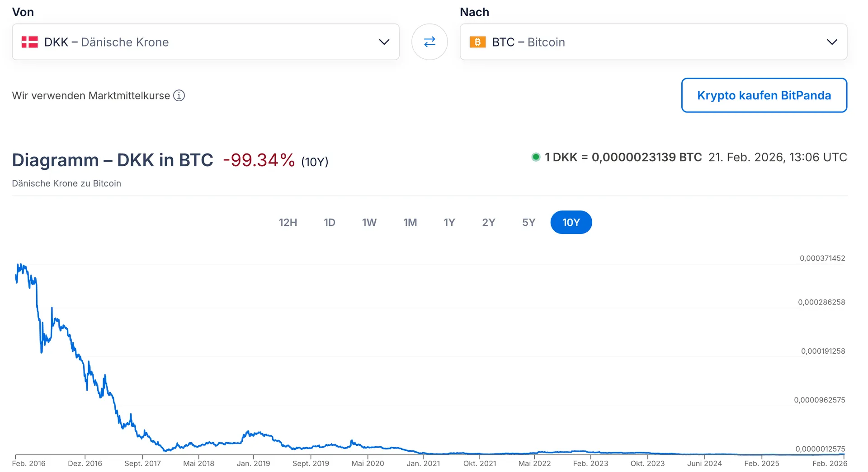Select the 12H time range
This screenshot has height=472, width=868.
coord(288,222)
